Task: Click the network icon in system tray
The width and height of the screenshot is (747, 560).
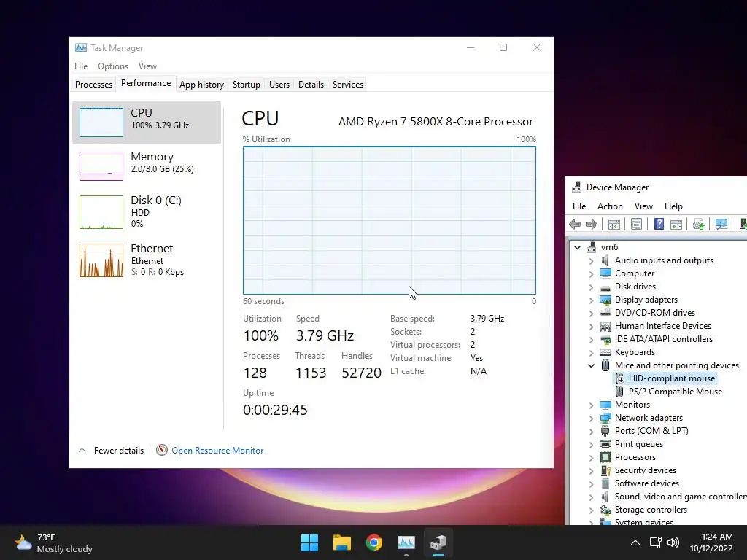Action: pyautogui.click(x=656, y=542)
